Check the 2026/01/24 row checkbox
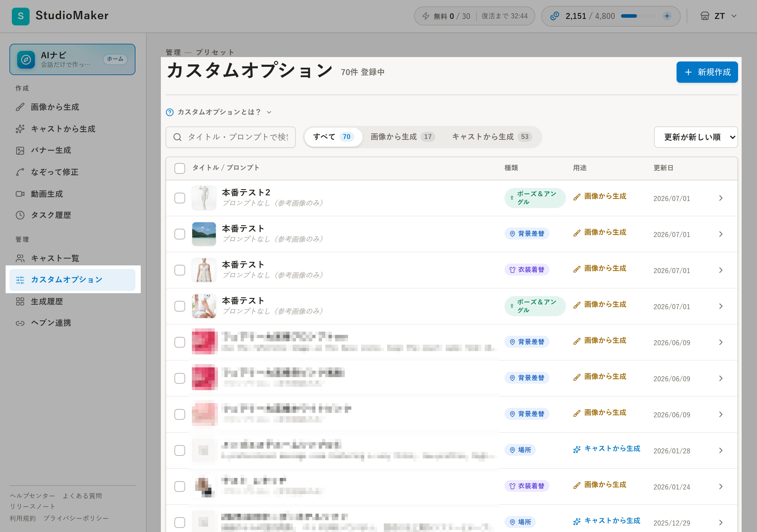Viewport: 757px width, 532px height. (x=180, y=486)
